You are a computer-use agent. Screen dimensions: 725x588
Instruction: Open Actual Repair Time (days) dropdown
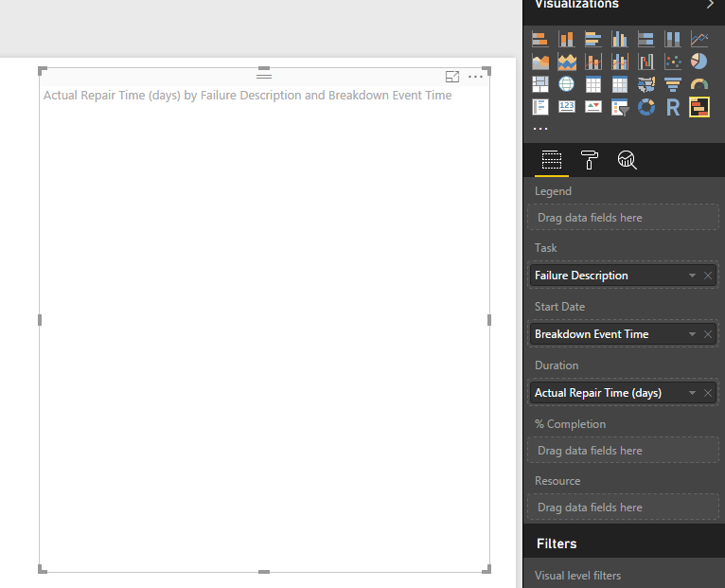(x=692, y=393)
